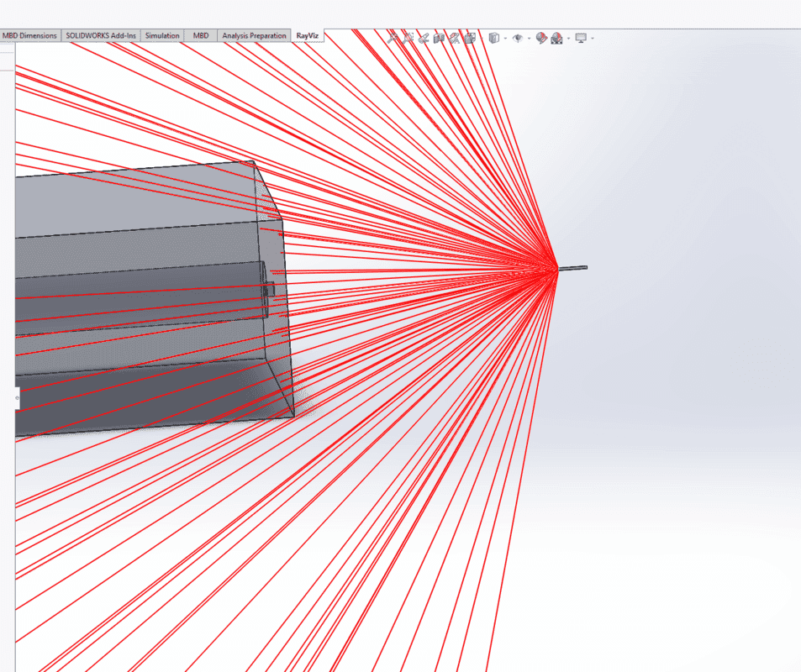Open Dynamic Annotation Views
This screenshot has height=672, width=801.
(x=455, y=38)
